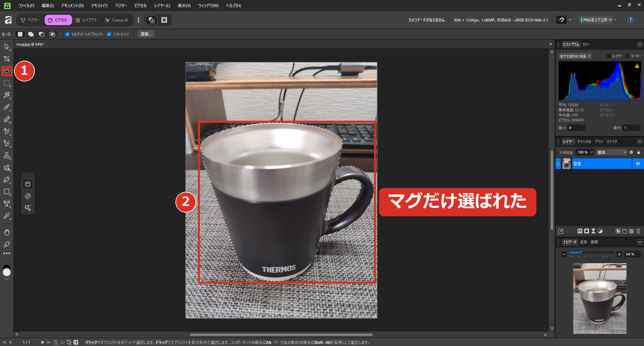Show more tools via three dots
The image size is (644, 346).
7,253
